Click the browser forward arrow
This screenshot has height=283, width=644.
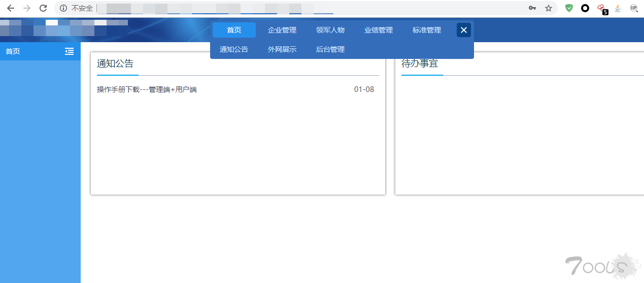[x=27, y=8]
